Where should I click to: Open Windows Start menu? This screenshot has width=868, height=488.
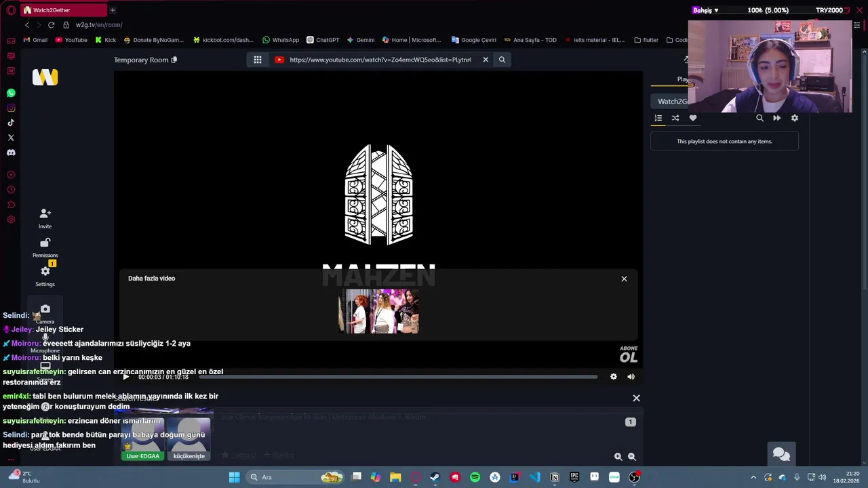click(x=234, y=477)
